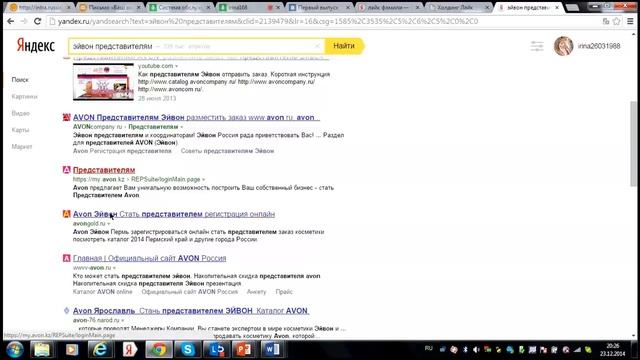Expand the arrow after AVONcompany.ru Представителям

coord(182,127)
